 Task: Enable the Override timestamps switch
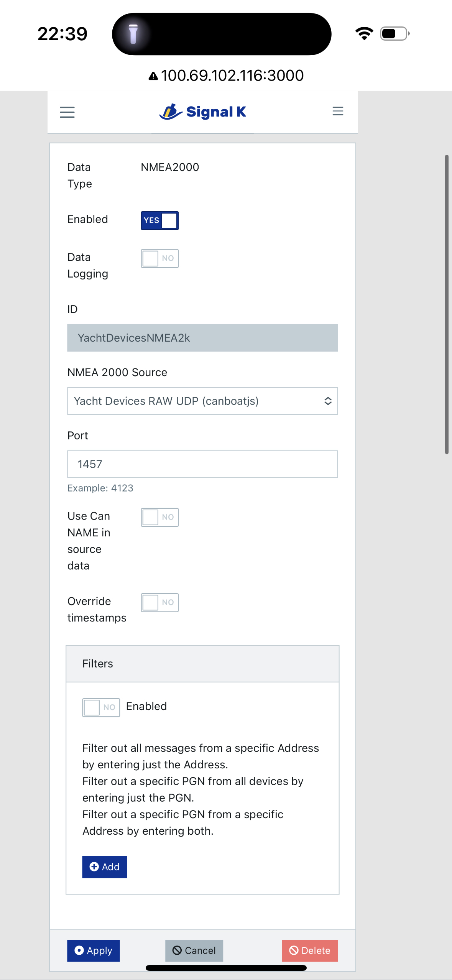point(160,602)
